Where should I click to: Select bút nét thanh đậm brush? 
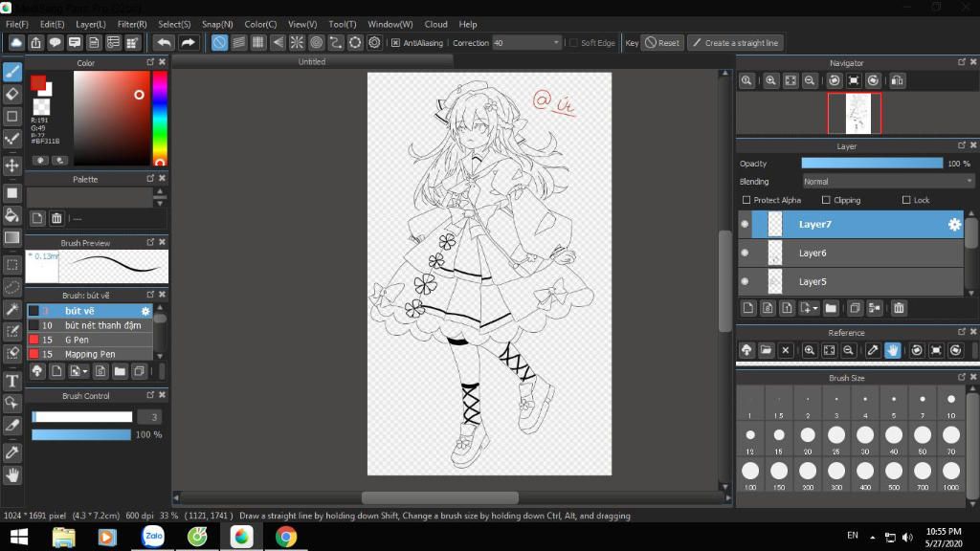(90, 325)
